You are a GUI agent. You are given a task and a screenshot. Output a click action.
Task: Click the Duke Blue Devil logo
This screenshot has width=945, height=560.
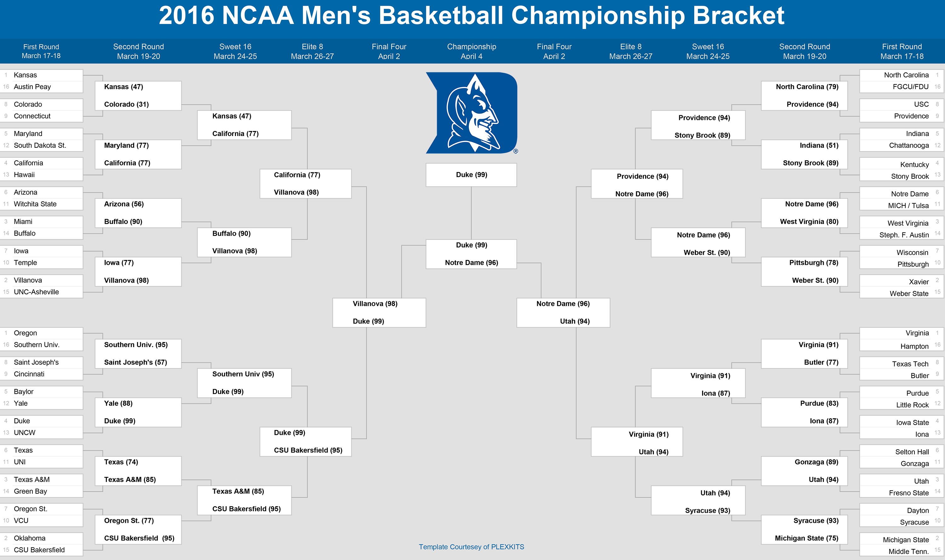[471, 113]
